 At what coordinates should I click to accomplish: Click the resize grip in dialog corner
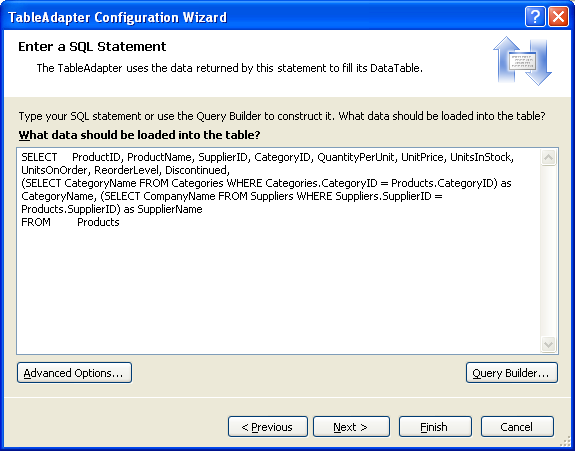565,442
